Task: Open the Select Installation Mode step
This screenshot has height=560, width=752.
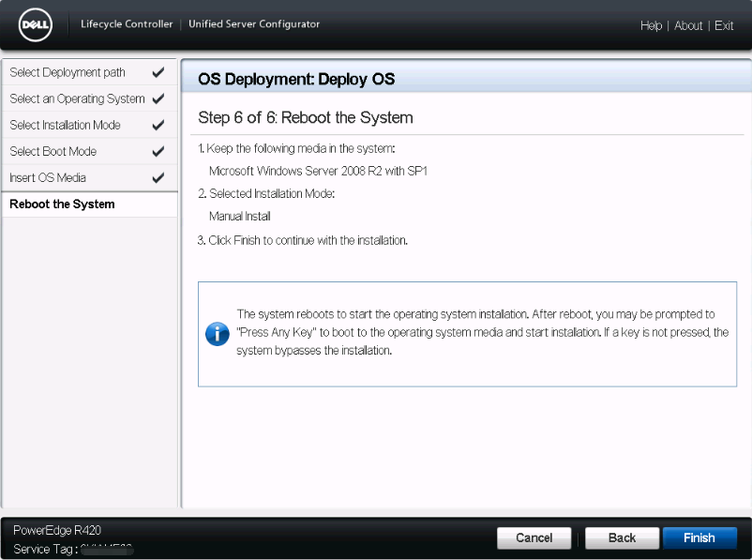Action: pos(65,125)
